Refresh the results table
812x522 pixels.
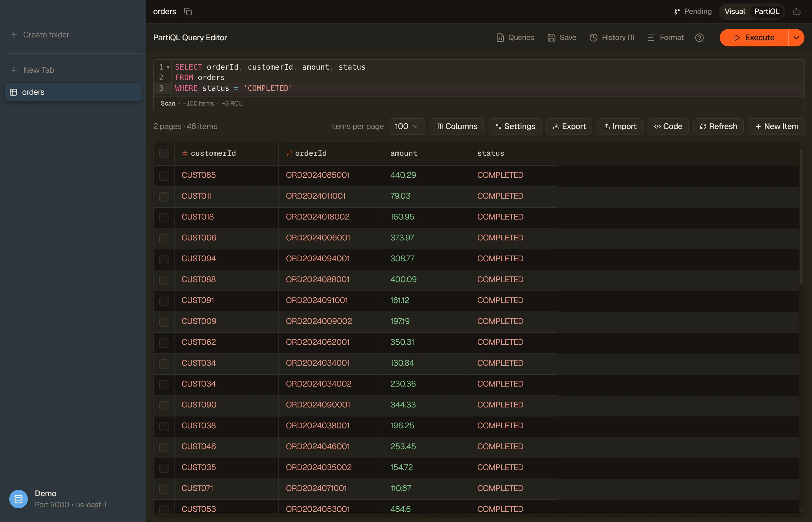[x=718, y=126]
